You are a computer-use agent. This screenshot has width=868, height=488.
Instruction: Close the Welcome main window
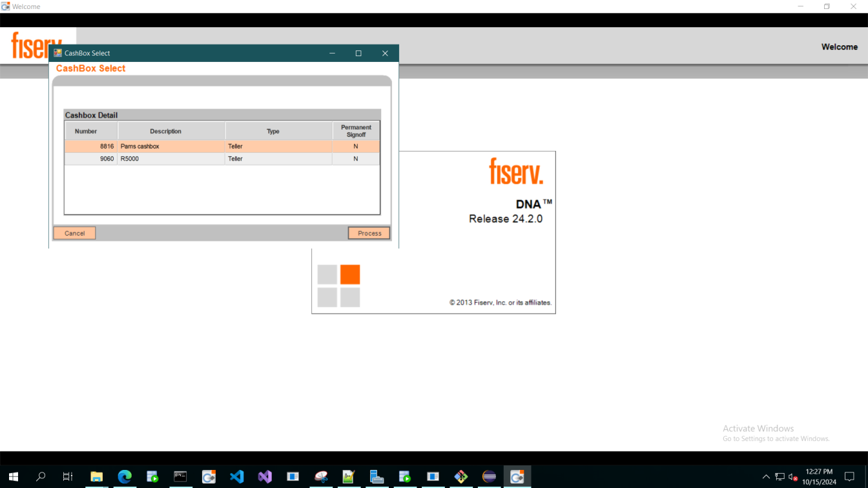853,6
